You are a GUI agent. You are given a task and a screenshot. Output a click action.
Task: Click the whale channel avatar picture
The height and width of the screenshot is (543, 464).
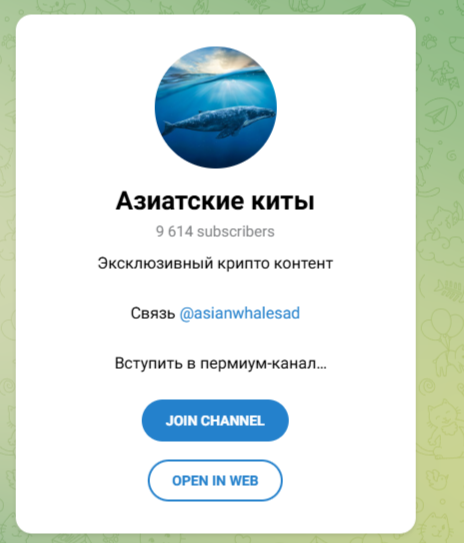click(x=215, y=107)
